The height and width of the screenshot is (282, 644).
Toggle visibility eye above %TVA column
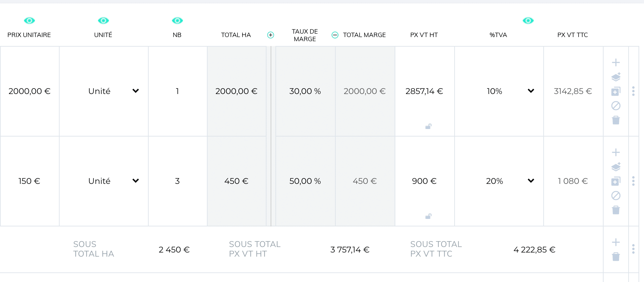[528, 21]
